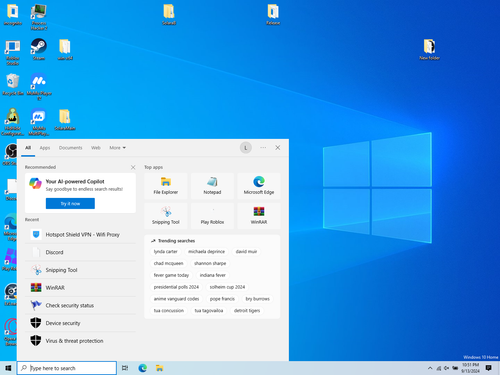Image resolution: width=500 pixels, height=375 pixels.
Task: Open Edge from the taskbar
Action: [x=143, y=368]
